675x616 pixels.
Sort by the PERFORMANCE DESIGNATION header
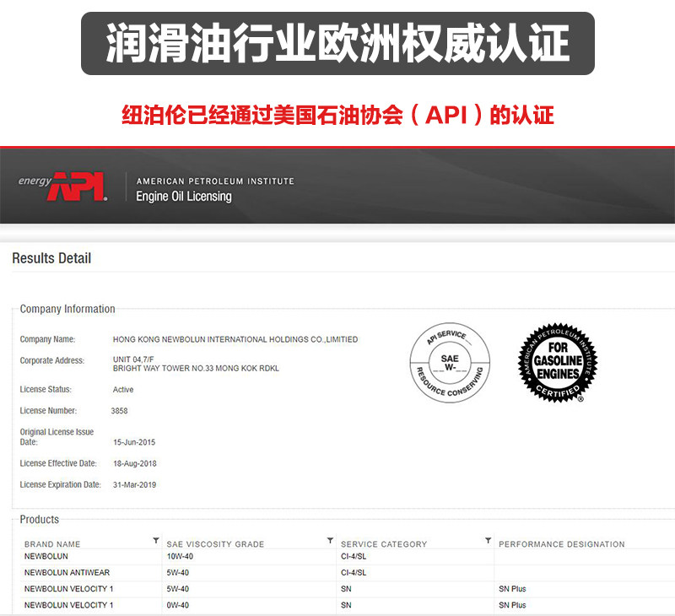[561, 544]
